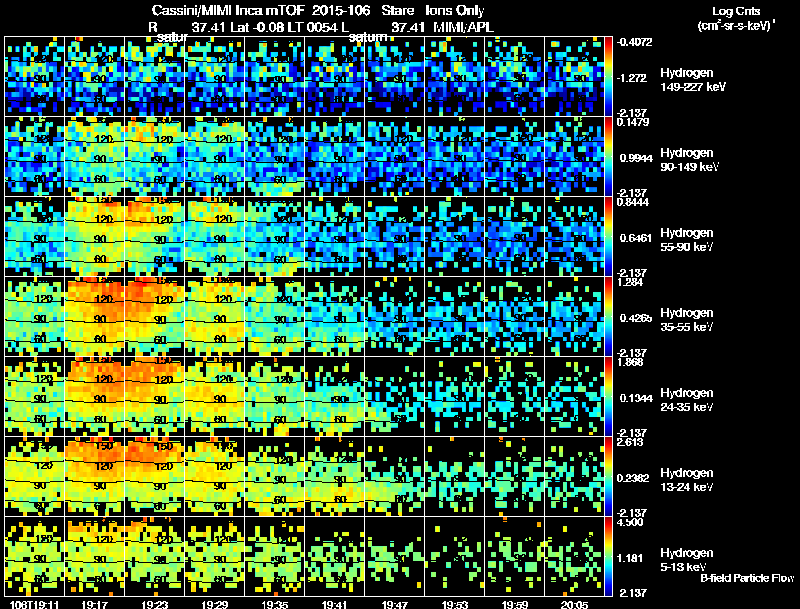Image resolution: width=800 pixels, height=609 pixels.
Task: Click the '1.284' colorbar value
Action: point(630,283)
